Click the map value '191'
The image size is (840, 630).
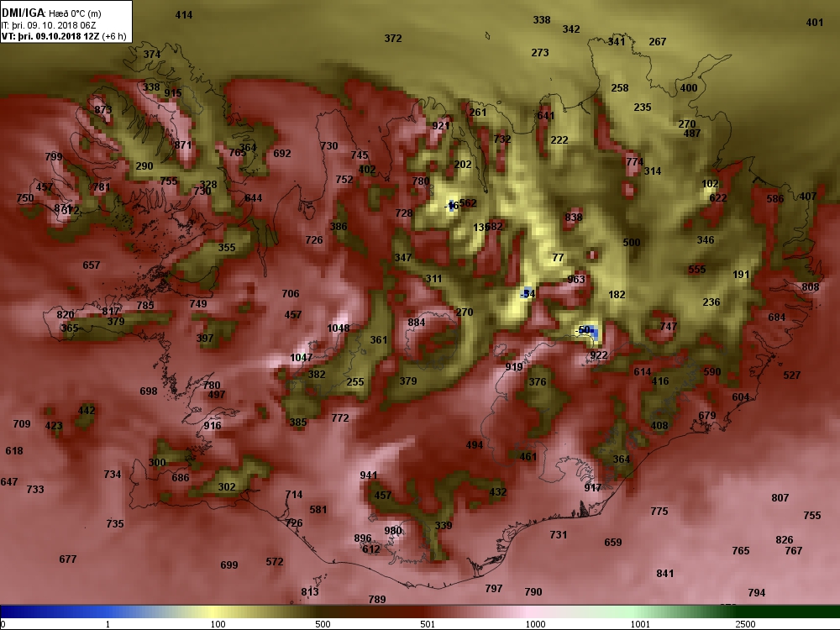point(741,275)
